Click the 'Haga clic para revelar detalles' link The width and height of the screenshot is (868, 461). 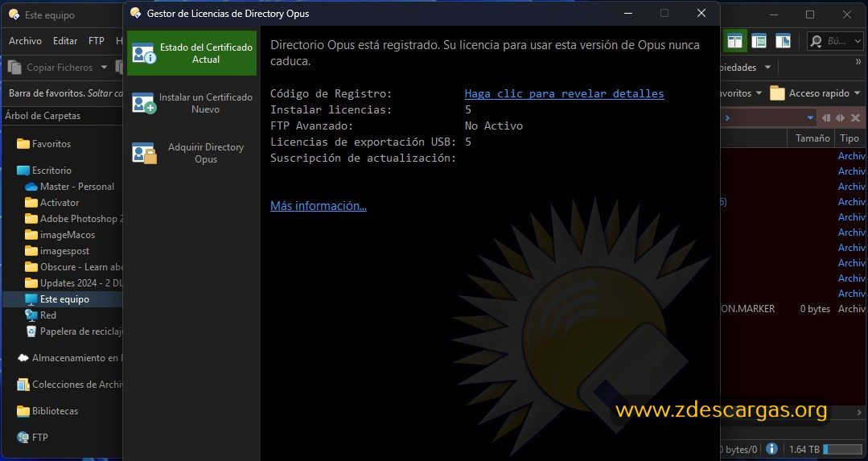[564, 93]
